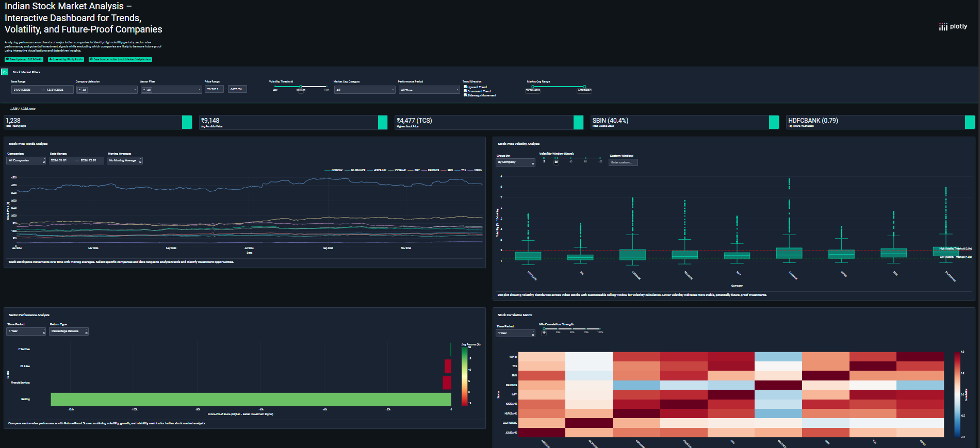Toggle TCS legend entry in trends chart
The height and width of the screenshot is (448, 980).
coord(461,170)
